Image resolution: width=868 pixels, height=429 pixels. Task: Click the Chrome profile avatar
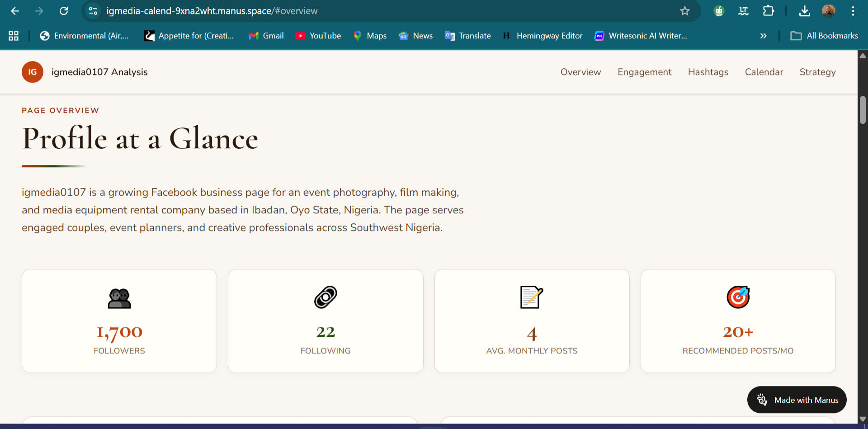(x=828, y=11)
